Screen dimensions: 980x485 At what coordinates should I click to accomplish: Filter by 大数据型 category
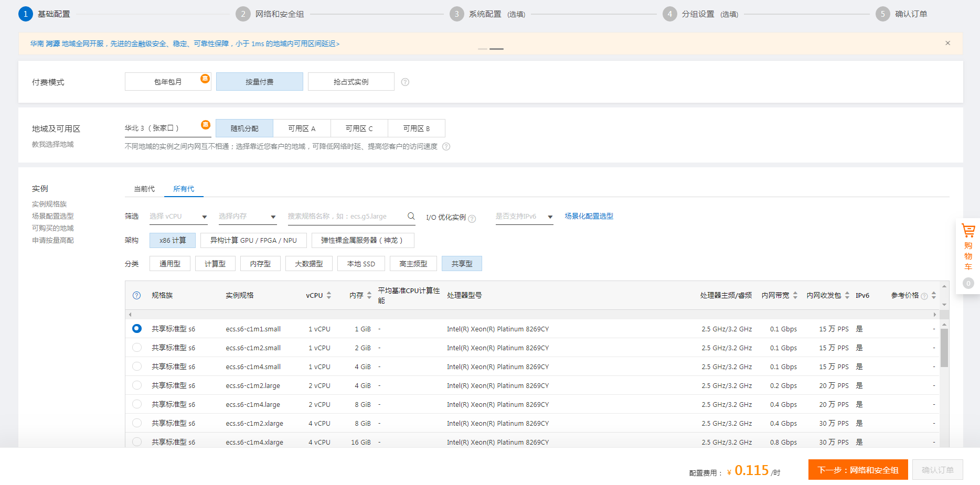tap(309, 264)
